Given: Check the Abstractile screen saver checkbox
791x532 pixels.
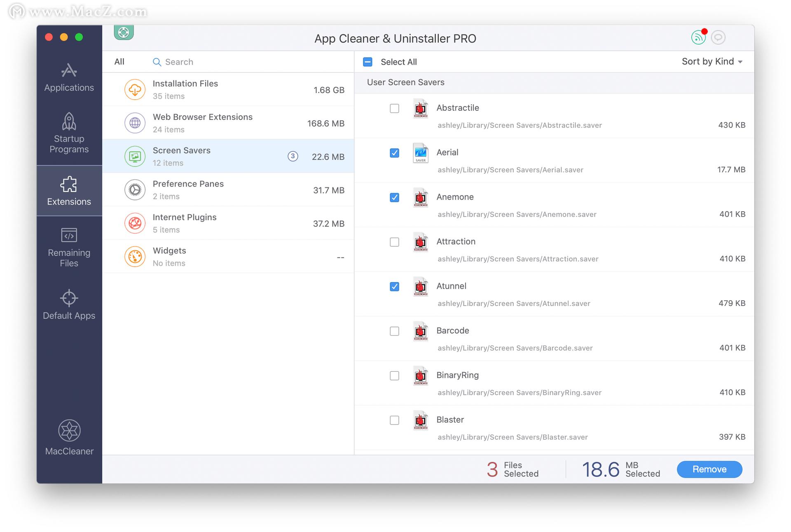Looking at the screenshot, I should point(394,108).
